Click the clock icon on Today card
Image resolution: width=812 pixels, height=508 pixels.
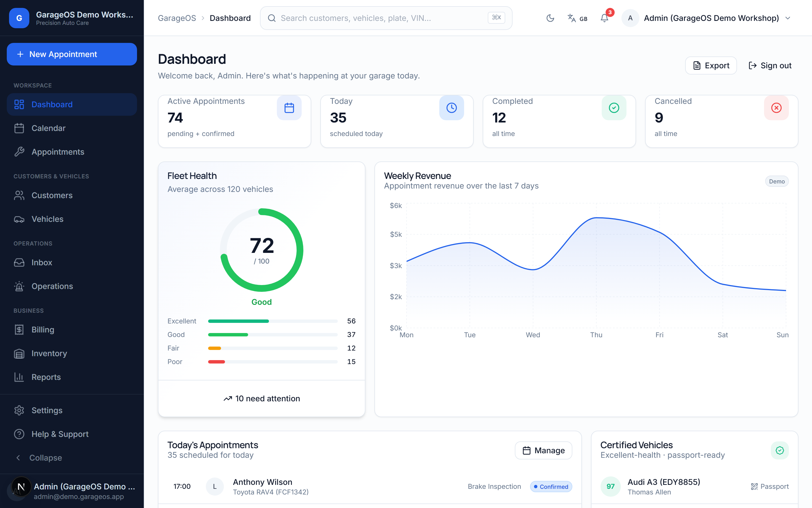(451, 108)
